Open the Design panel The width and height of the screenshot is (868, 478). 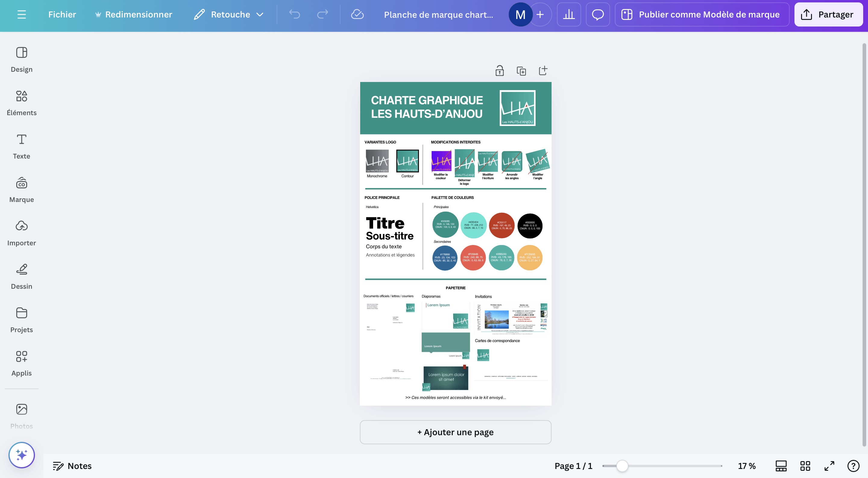22,60
